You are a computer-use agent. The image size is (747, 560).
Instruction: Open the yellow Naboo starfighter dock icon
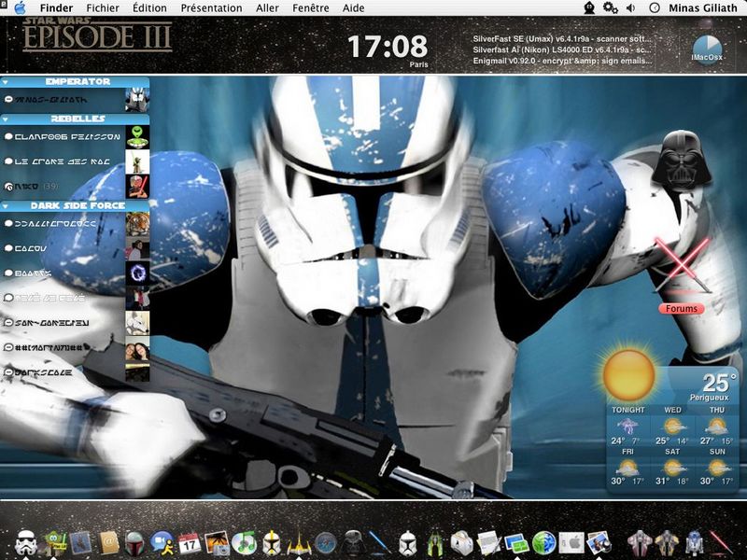coord(299,543)
